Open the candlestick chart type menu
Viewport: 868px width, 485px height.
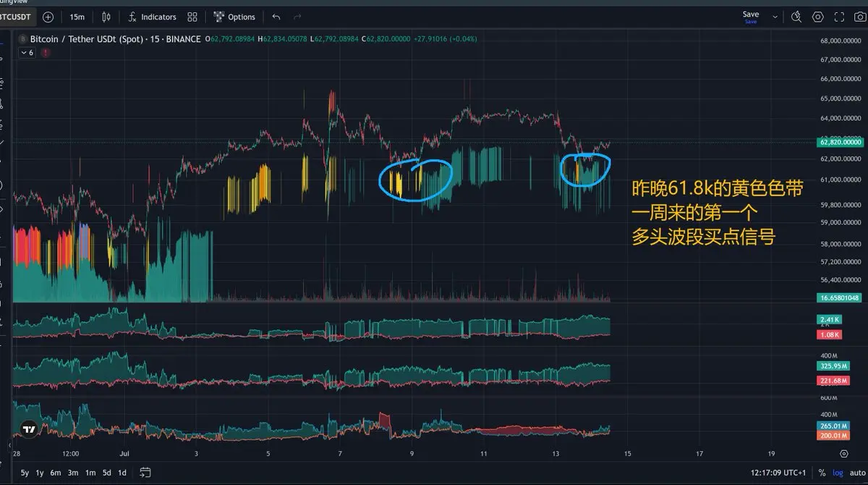coord(107,17)
